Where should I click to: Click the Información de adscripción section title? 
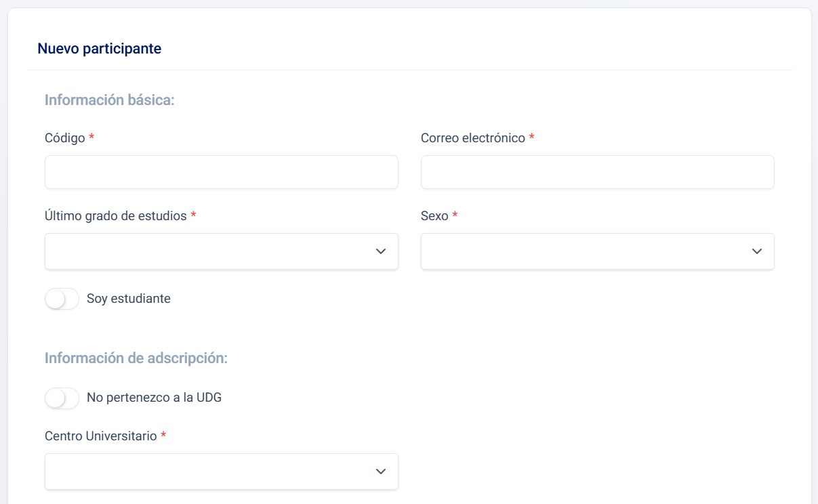click(x=136, y=358)
